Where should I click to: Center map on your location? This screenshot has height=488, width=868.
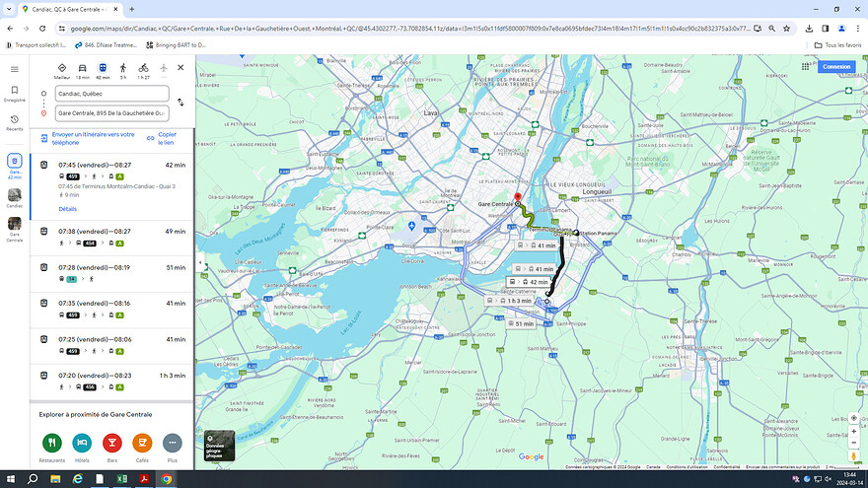[853, 418]
